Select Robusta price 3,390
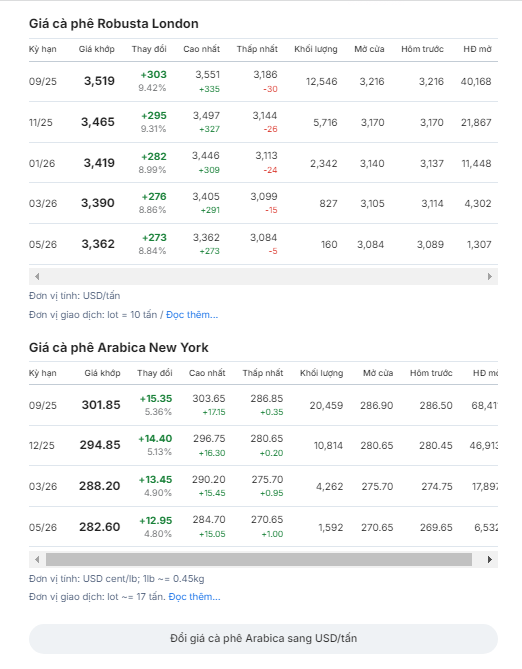The width and height of the screenshot is (522, 669). point(98,203)
